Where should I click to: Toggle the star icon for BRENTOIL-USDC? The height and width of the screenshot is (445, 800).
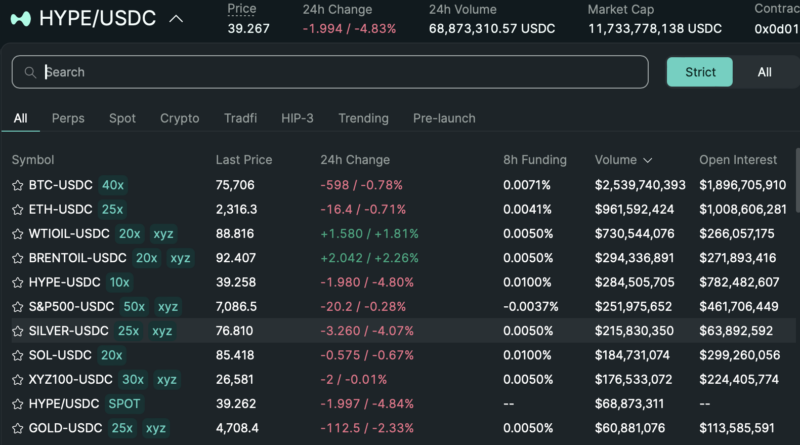coord(17,258)
